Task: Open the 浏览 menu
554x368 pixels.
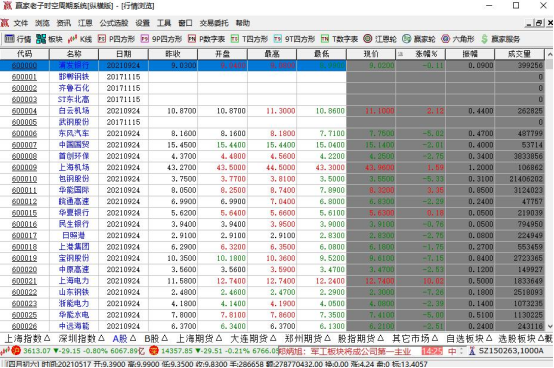Action: (x=42, y=23)
